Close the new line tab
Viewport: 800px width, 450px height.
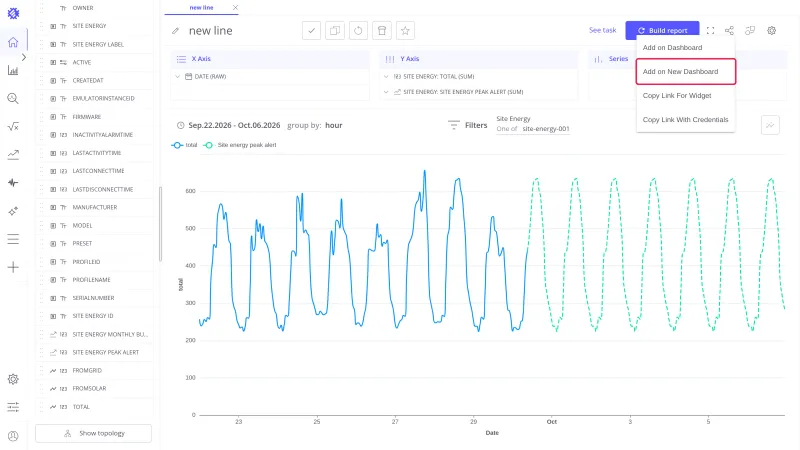point(235,8)
